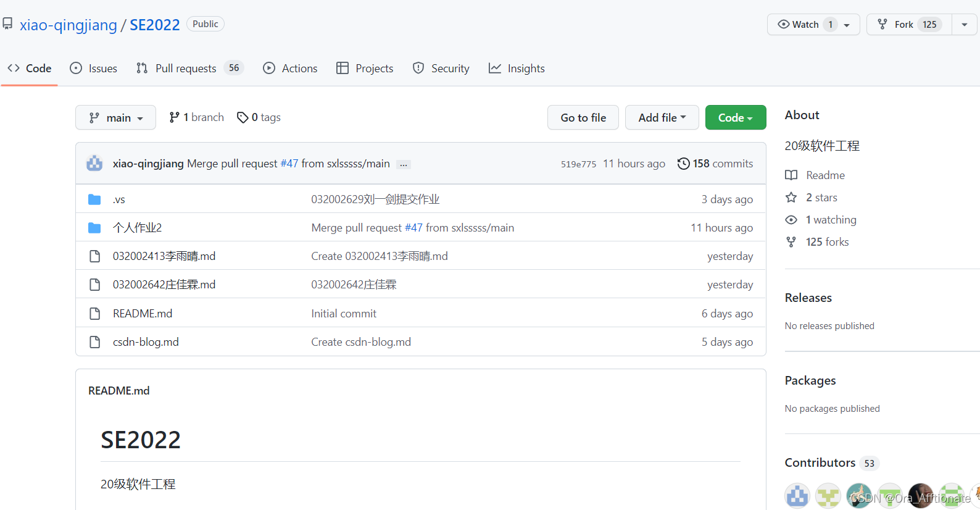View the 0 tags link
This screenshot has width=980, height=510.
point(259,117)
